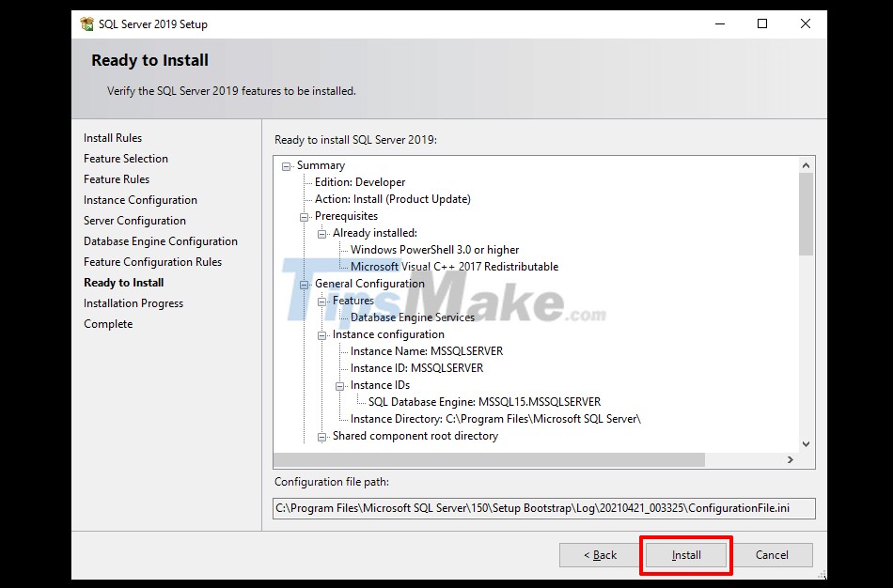Open the Server Configuration step
This screenshot has width=893, height=588.
134,221
